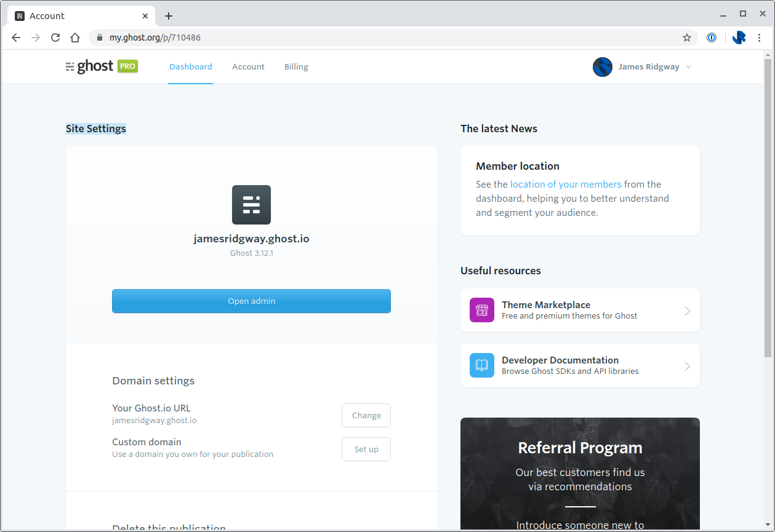Image resolution: width=775 pixels, height=532 pixels.
Task: Click the 'Your Ghost.io URL' label
Action: (151, 408)
